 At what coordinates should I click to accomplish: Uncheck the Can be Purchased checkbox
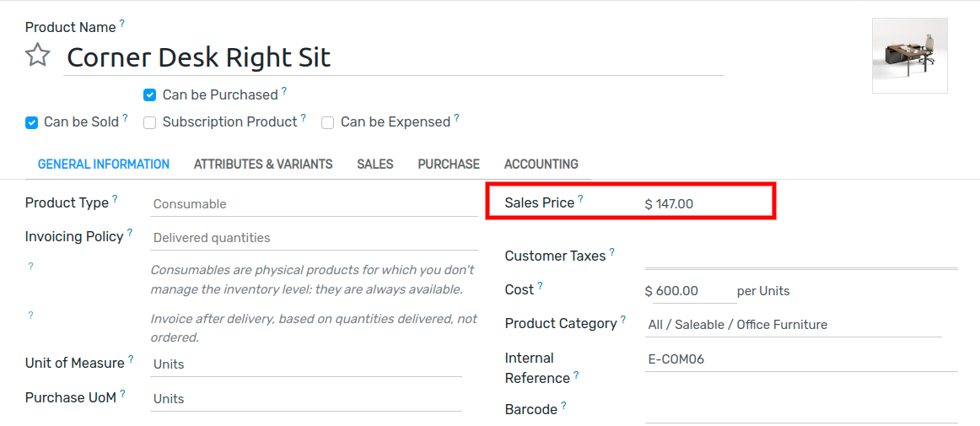[149, 95]
